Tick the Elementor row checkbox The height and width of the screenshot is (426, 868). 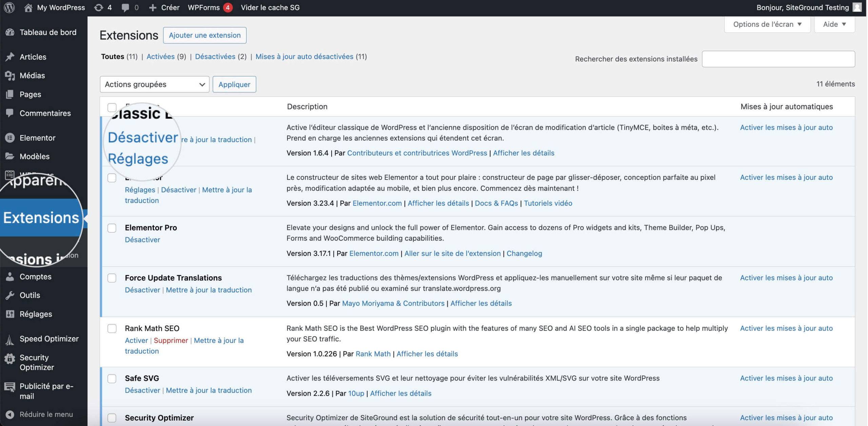(x=112, y=178)
